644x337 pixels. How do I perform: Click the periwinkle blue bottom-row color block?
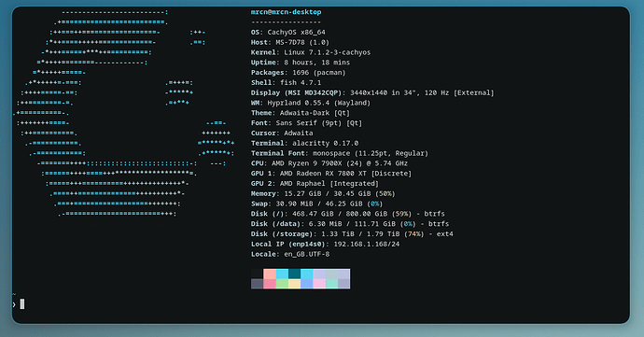click(x=307, y=284)
